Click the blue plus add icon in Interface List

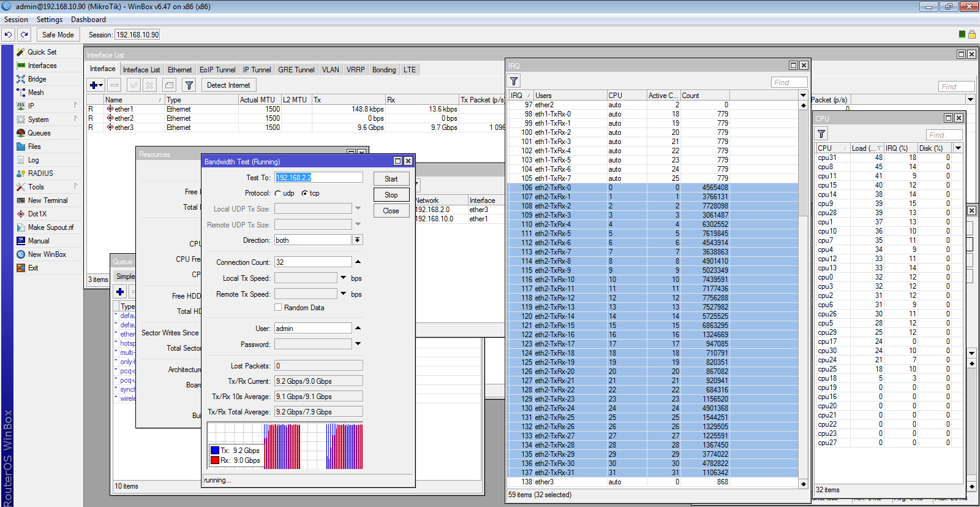coord(94,85)
